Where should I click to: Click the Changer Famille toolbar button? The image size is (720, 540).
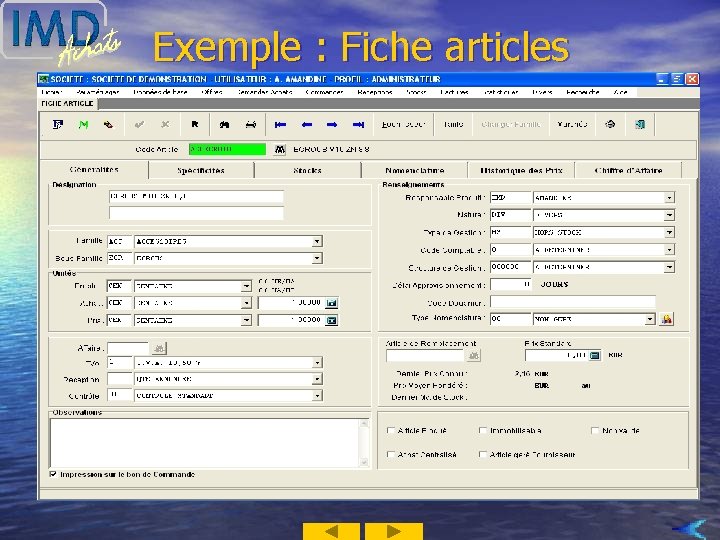511,124
